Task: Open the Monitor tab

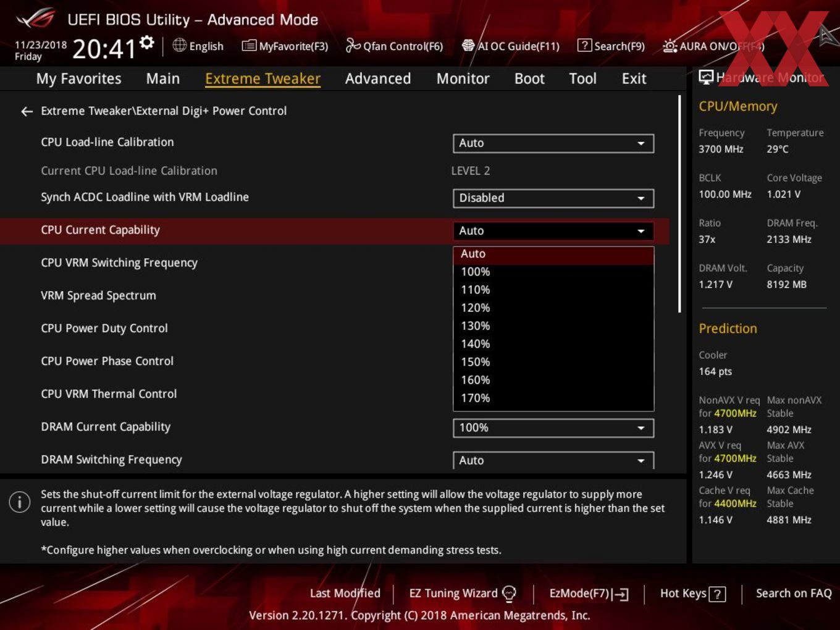Action: coord(463,78)
